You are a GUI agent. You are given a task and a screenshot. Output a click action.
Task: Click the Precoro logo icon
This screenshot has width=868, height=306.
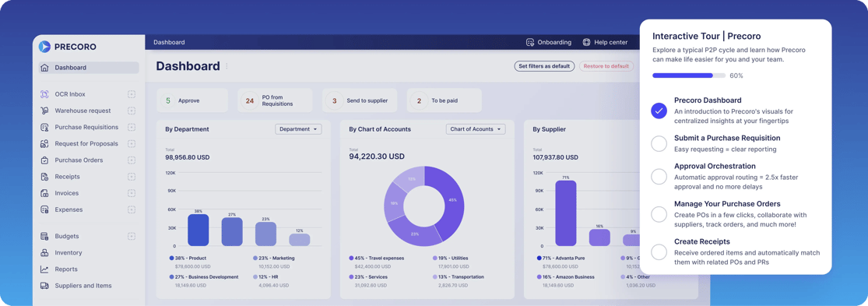click(x=45, y=47)
